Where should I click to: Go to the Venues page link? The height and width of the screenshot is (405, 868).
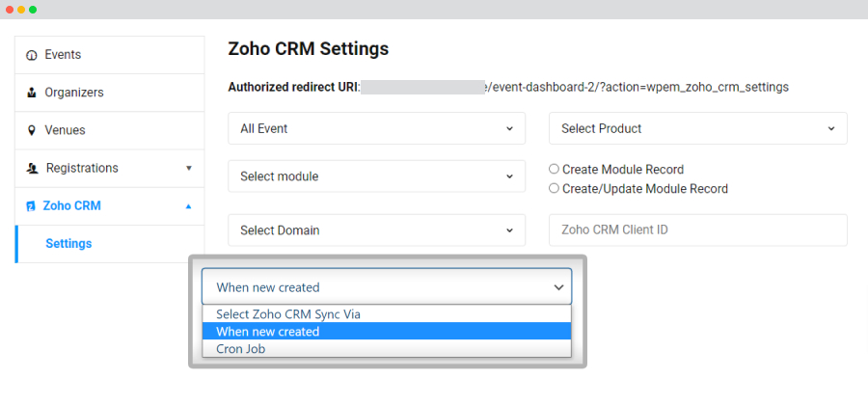(65, 130)
